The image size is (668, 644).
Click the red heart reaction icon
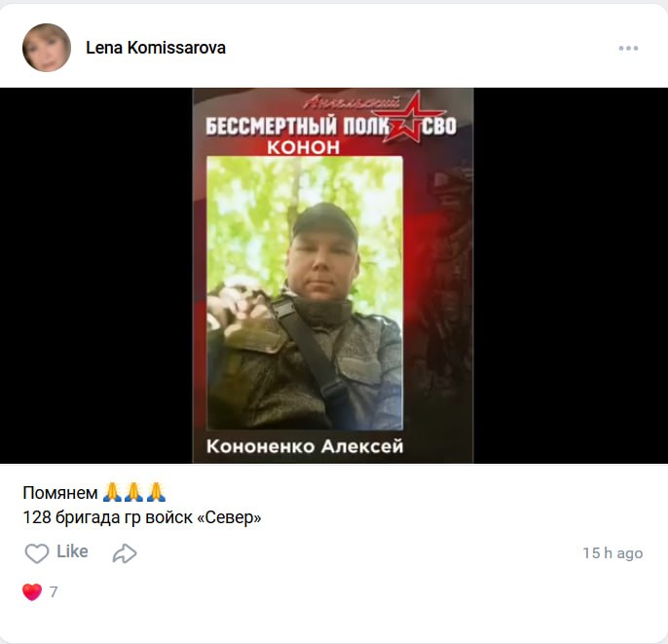32,592
